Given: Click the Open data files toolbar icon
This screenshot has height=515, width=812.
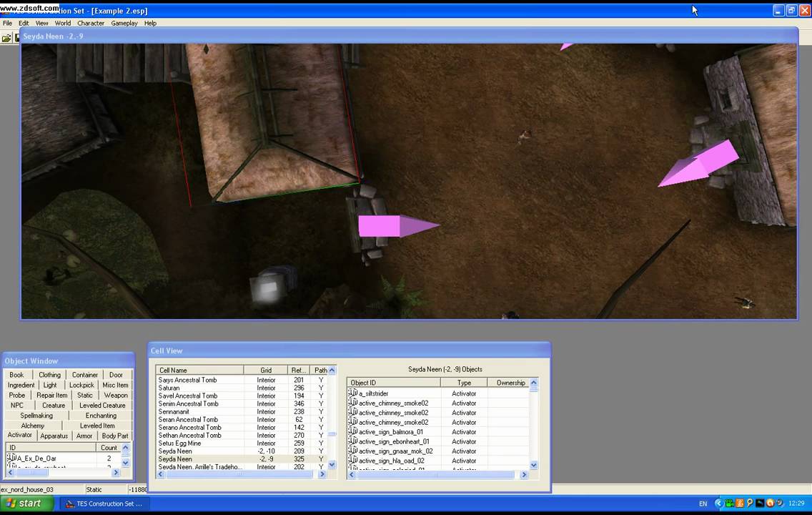Looking at the screenshot, I should click(6, 38).
